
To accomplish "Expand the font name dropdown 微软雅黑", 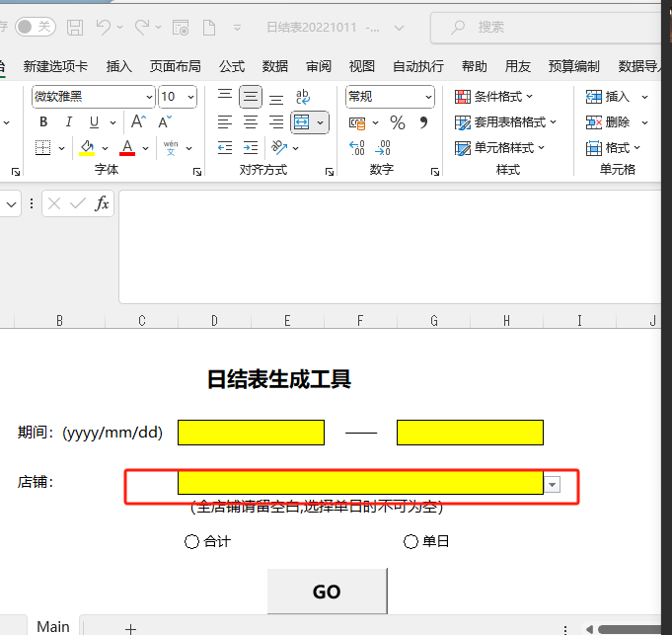I will [x=149, y=97].
